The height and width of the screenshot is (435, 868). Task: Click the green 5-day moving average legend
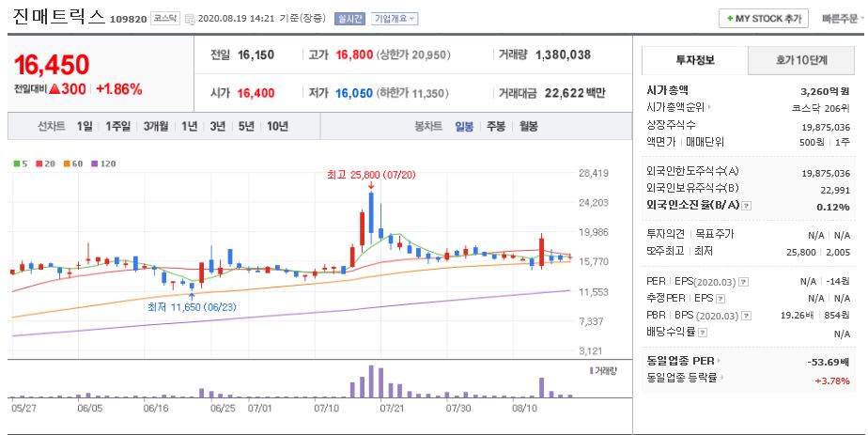pyautogui.click(x=21, y=163)
